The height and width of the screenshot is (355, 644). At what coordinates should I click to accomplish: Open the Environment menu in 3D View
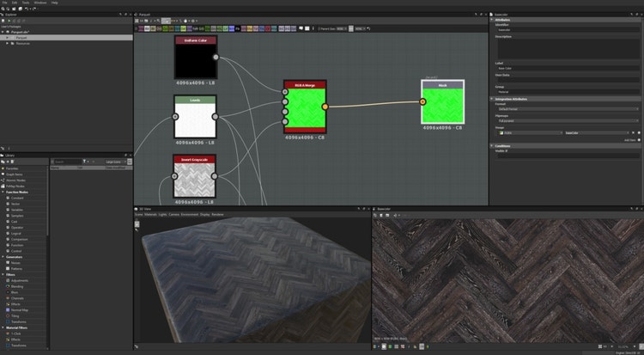coord(189,214)
